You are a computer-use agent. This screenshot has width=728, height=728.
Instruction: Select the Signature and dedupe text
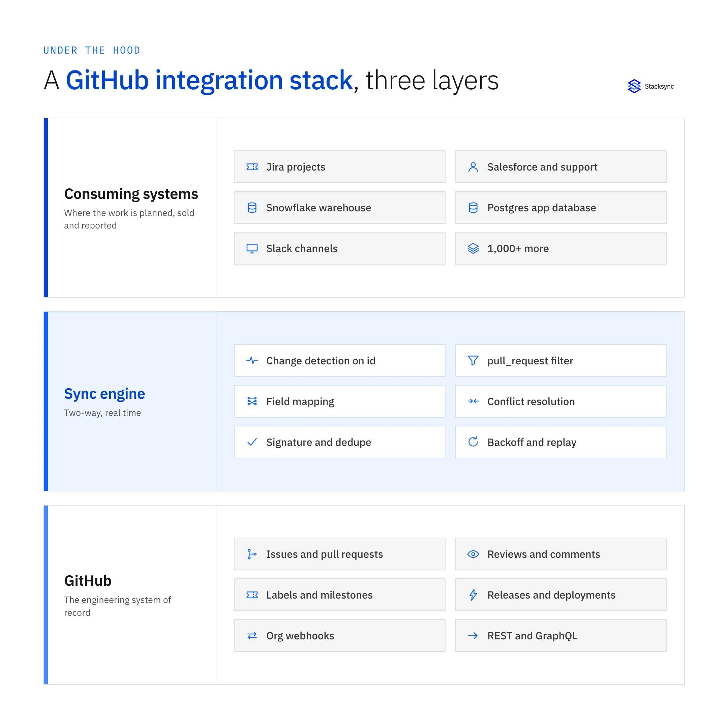click(x=319, y=442)
